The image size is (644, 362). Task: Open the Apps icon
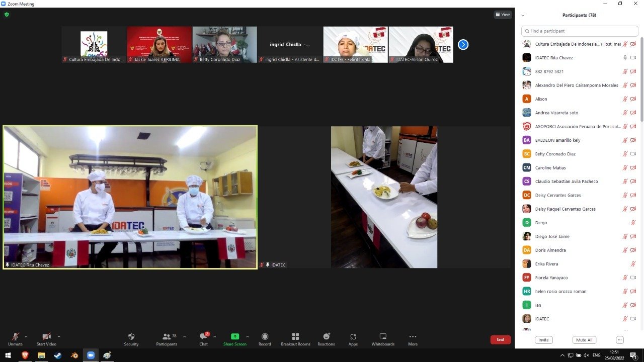coord(353,337)
